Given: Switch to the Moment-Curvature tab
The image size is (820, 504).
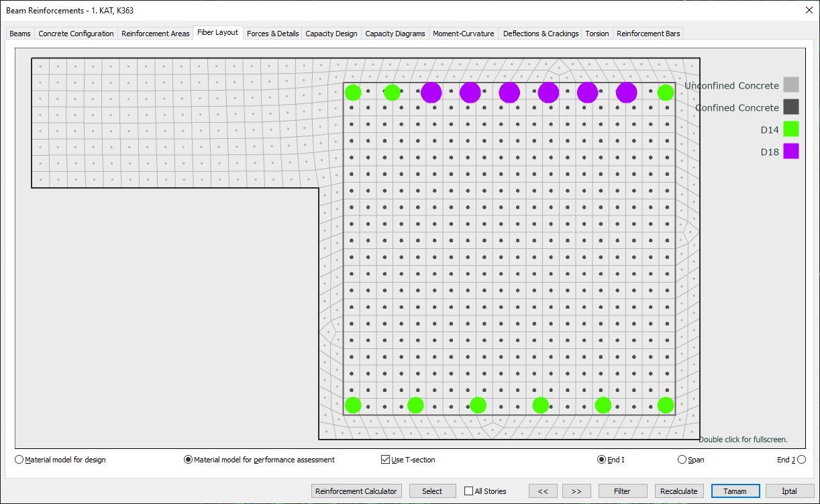Looking at the screenshot, I should [x=463, y=33].
